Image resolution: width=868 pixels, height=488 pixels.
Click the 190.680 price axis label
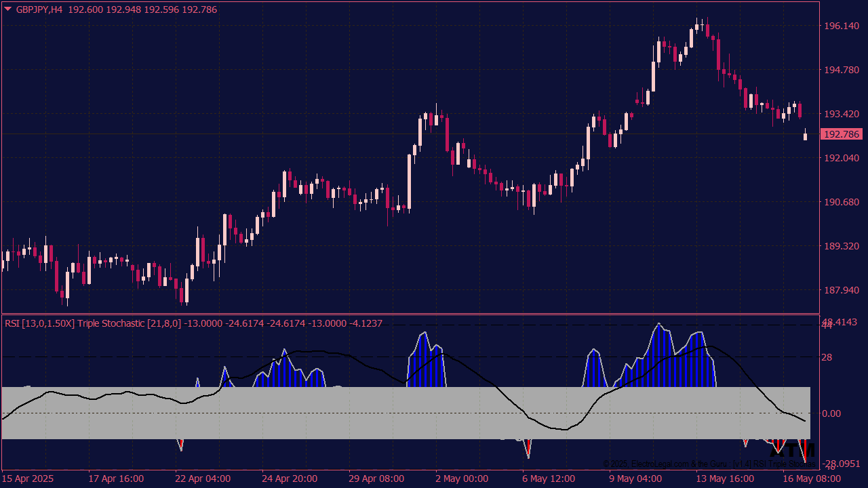(840, 202)
